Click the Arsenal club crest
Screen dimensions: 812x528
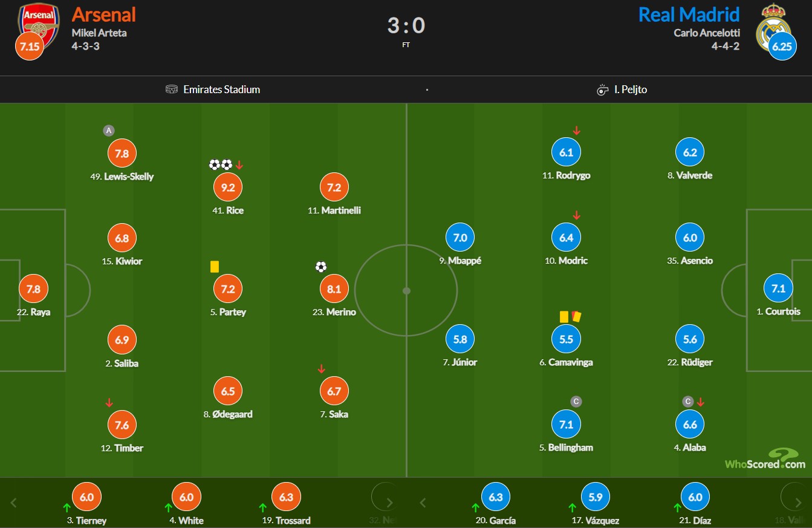click(39, 24)
